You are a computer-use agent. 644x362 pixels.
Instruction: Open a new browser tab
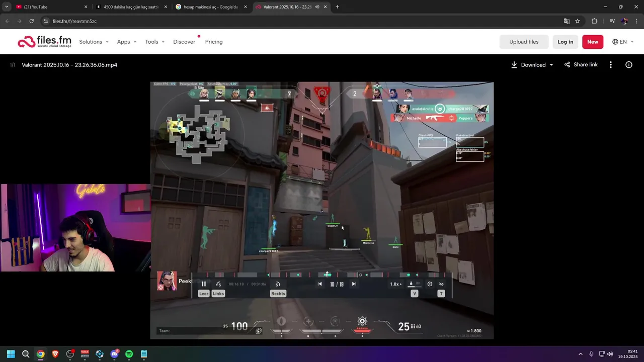pyautogui.click(x=337, y=7)
